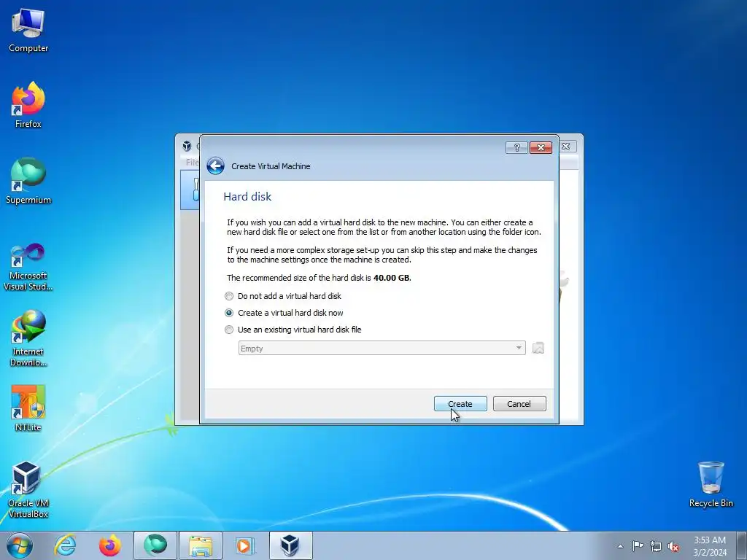747x560 pixels.
Task: Select the Oracle VM VirtualBox desktop shortcut
Action: click(x=28, y=490)
